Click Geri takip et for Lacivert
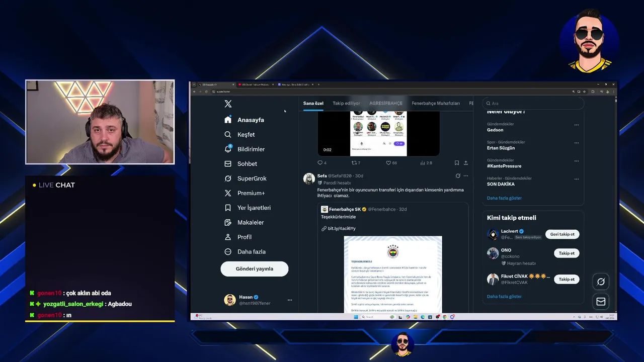The width and height of the screenshot is (644, 362). pos(562,234)
